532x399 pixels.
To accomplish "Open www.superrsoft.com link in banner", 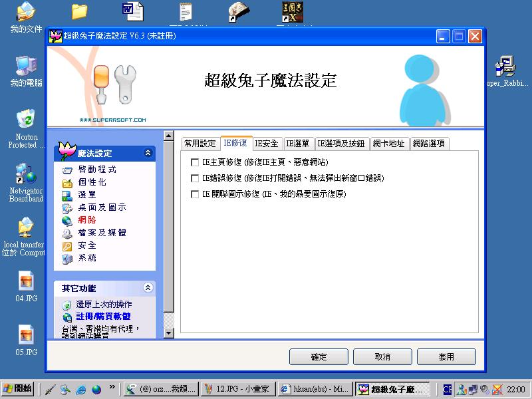I will pos(112,120).
